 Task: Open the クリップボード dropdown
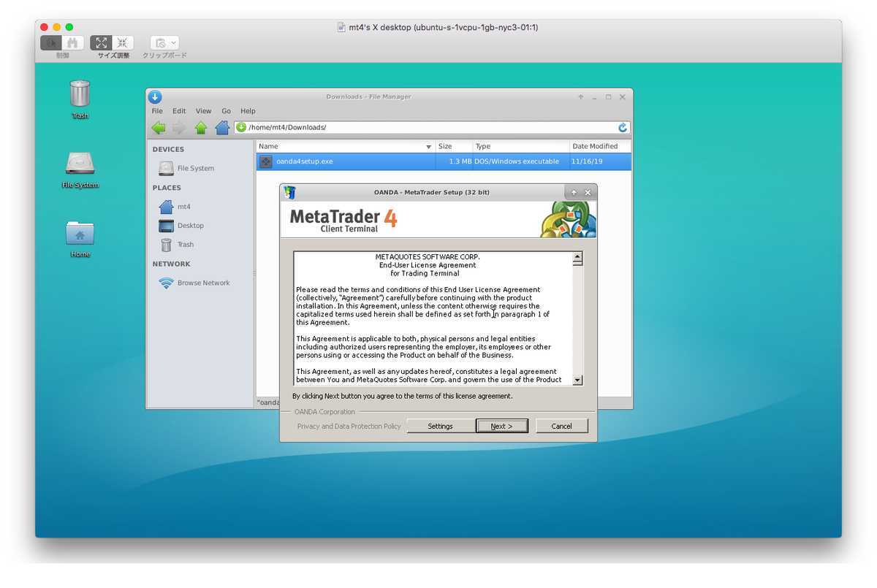164,43
